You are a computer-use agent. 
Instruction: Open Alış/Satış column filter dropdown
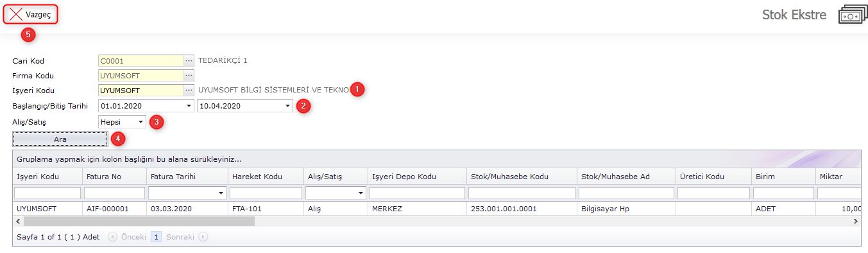click(361, 193)
